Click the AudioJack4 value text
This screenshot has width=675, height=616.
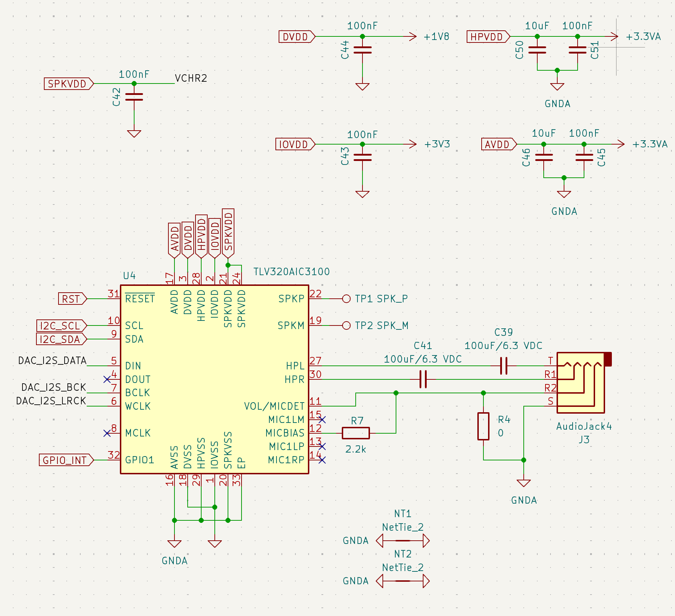584,426
